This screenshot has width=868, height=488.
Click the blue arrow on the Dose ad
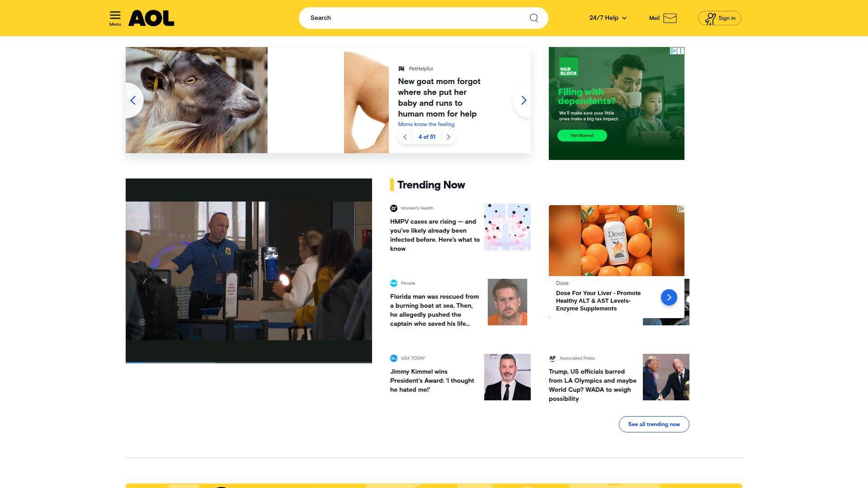coord(669,297)
